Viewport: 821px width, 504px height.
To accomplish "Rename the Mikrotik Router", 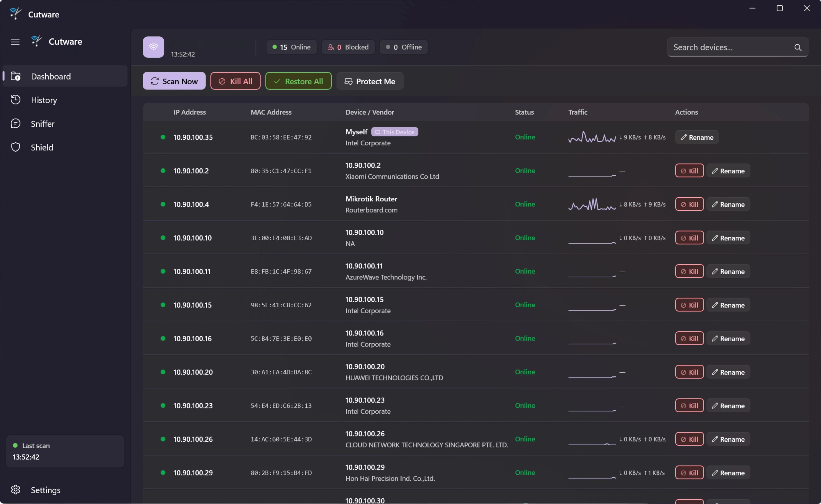I will [728, 204].
